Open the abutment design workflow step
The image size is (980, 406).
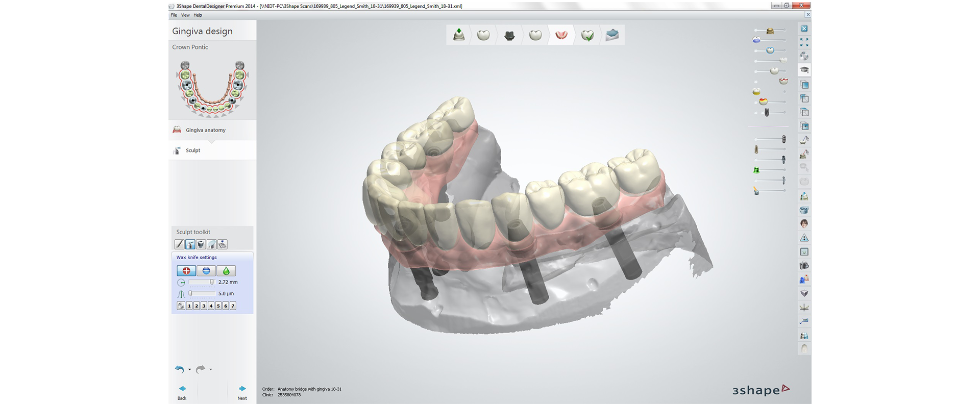pyautogui.click(x=509, y=35)
